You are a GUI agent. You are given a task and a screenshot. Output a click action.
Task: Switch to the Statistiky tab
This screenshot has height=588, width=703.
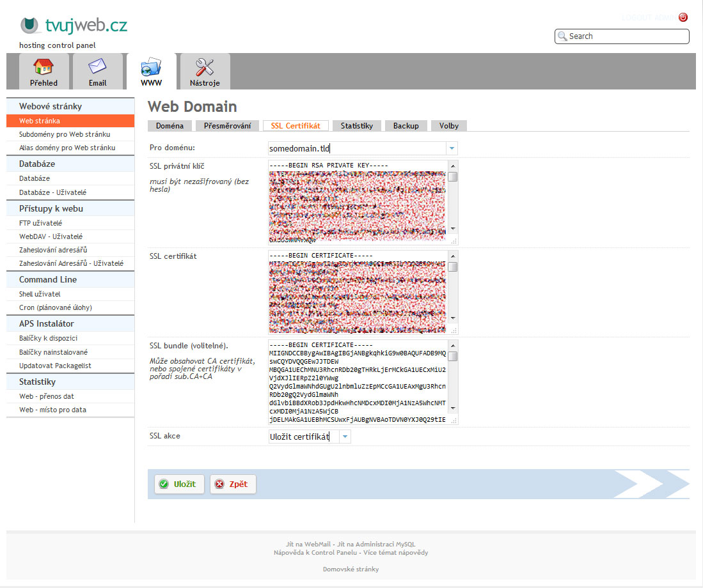click(356, 126)
